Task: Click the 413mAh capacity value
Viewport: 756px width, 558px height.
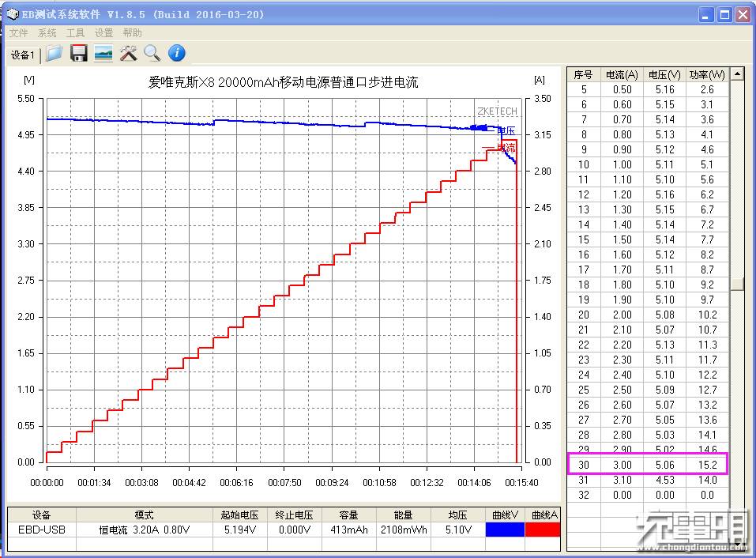Action: [349, 530]
